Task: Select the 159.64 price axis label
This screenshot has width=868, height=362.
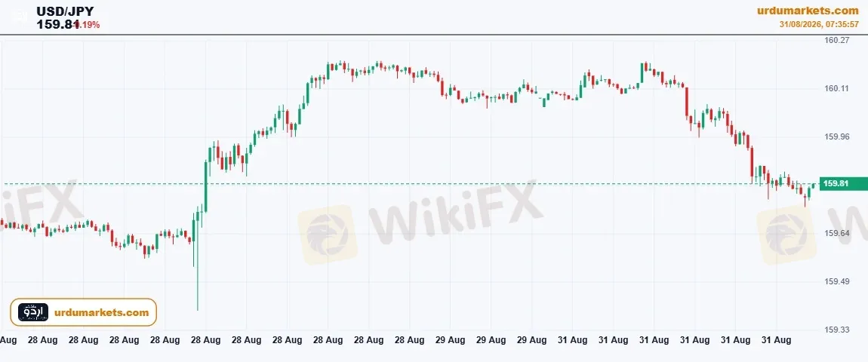Action: [836, 233]
